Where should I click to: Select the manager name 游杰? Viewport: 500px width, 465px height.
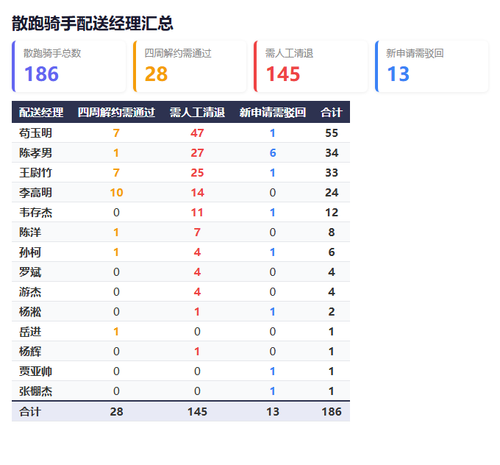30,292
